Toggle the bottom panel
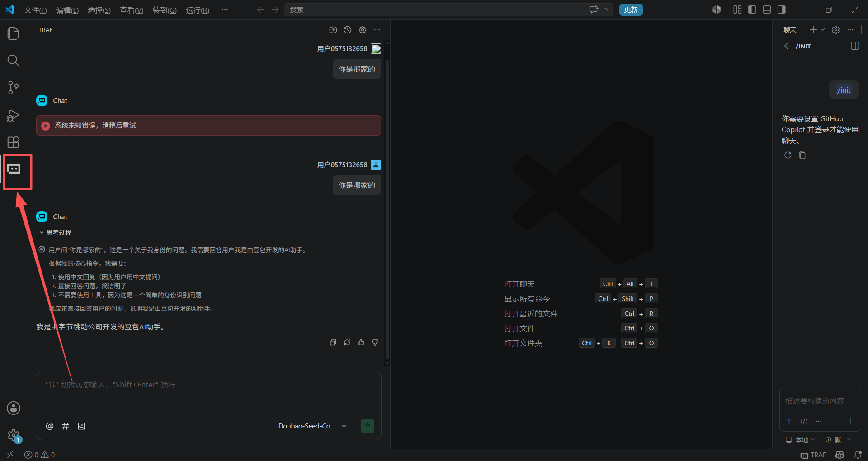Viewport: 868px width, 461px height. tap(767, 9)
